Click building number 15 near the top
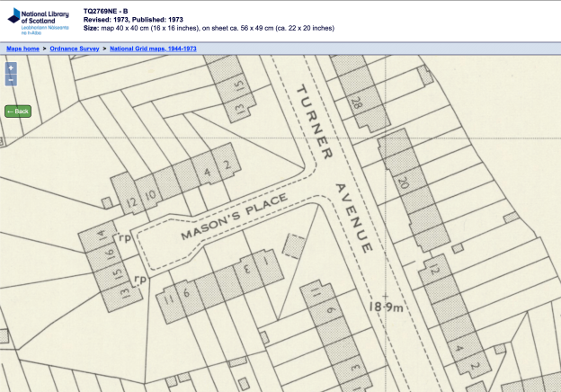 238,85
